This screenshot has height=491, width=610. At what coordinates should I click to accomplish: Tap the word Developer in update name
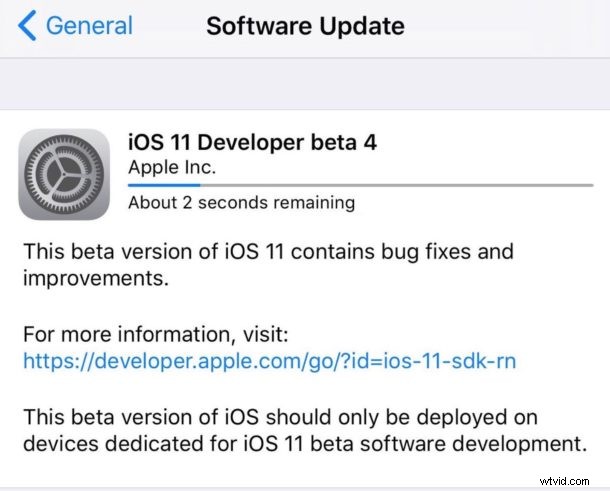(251, 143)
